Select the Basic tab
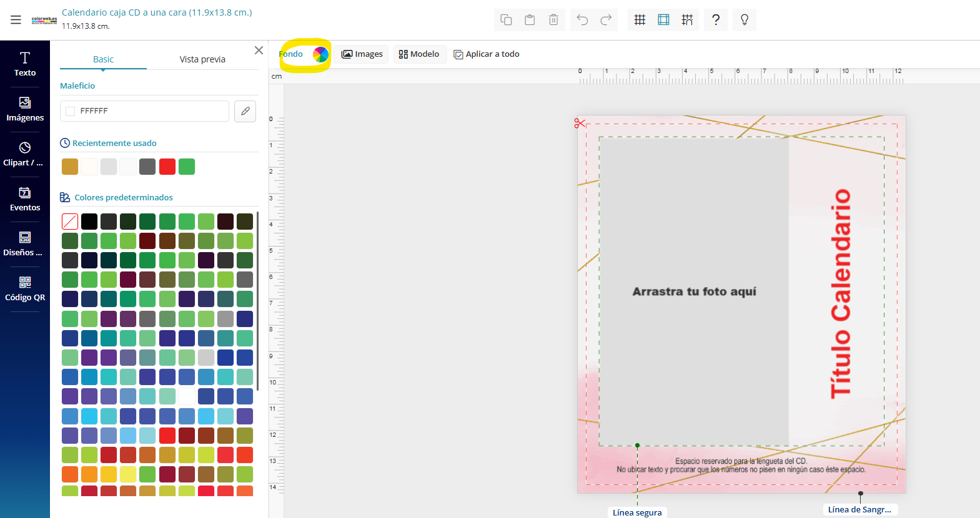Viewport: 980px width, 518px height. (103, 59)
